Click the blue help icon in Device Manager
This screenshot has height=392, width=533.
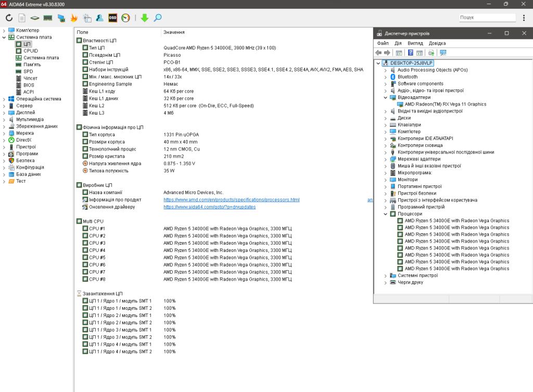[410, 53]
